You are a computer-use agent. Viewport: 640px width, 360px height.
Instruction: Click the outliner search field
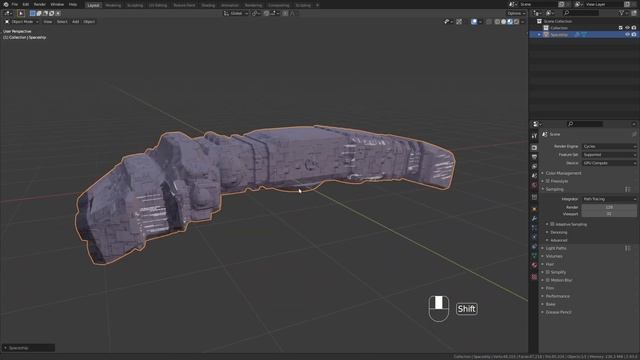pos(580,13)
